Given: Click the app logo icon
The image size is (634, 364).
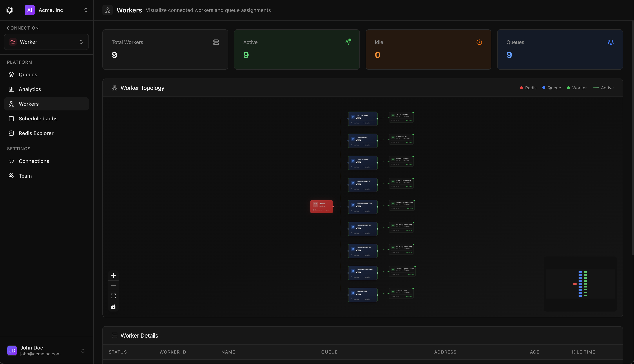Looking at the screenshot, I should (10, 10).
